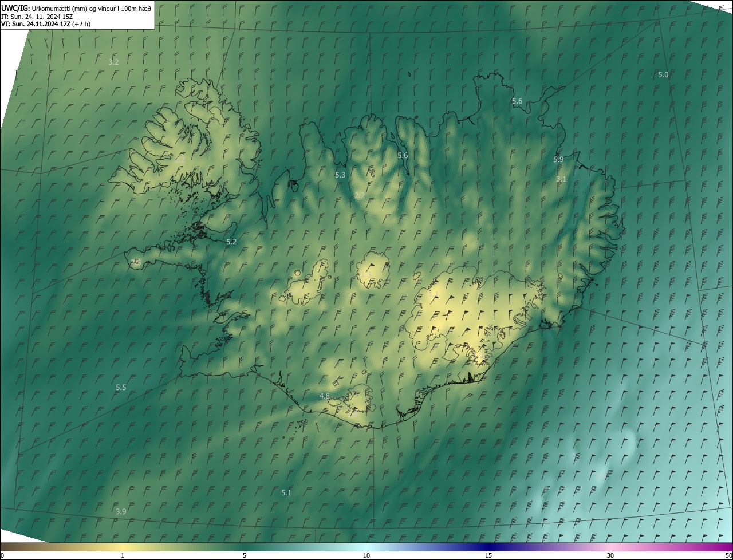Click the 3.2 value label on the map

click(x=113, y=62)
